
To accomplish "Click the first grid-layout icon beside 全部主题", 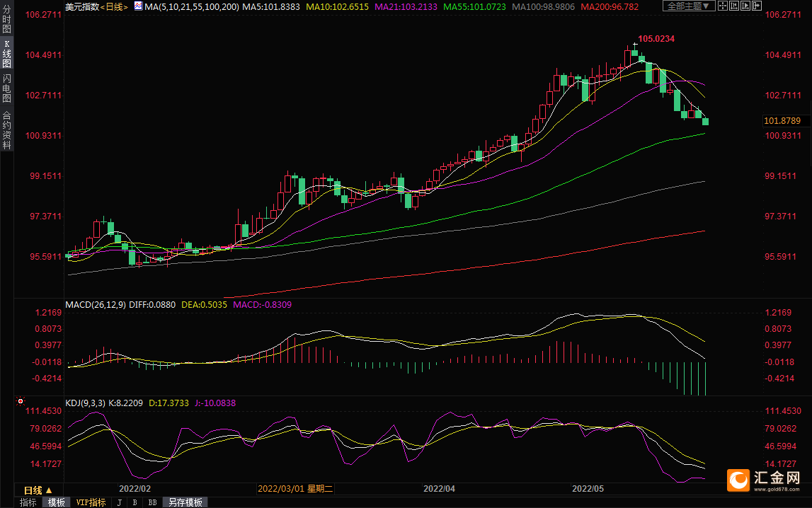I will coord(721,6).
